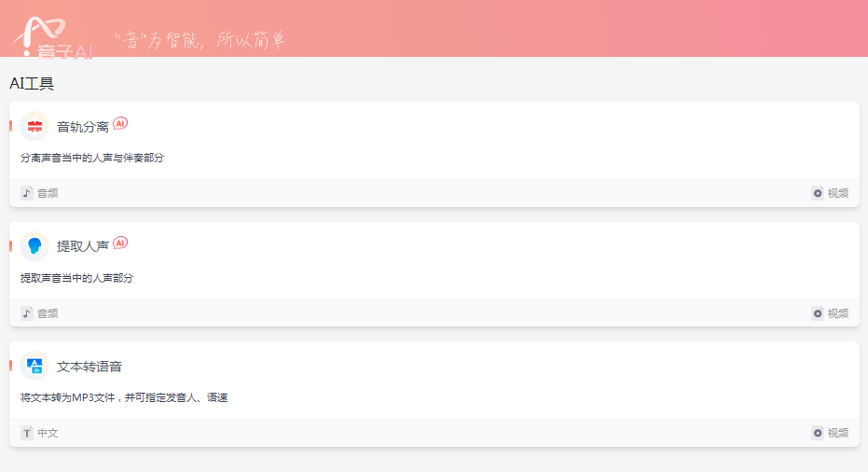Screen dimensions: 868x472
Task: Click the video play icon in the 音轨分离 card
Action: [818, 193]
